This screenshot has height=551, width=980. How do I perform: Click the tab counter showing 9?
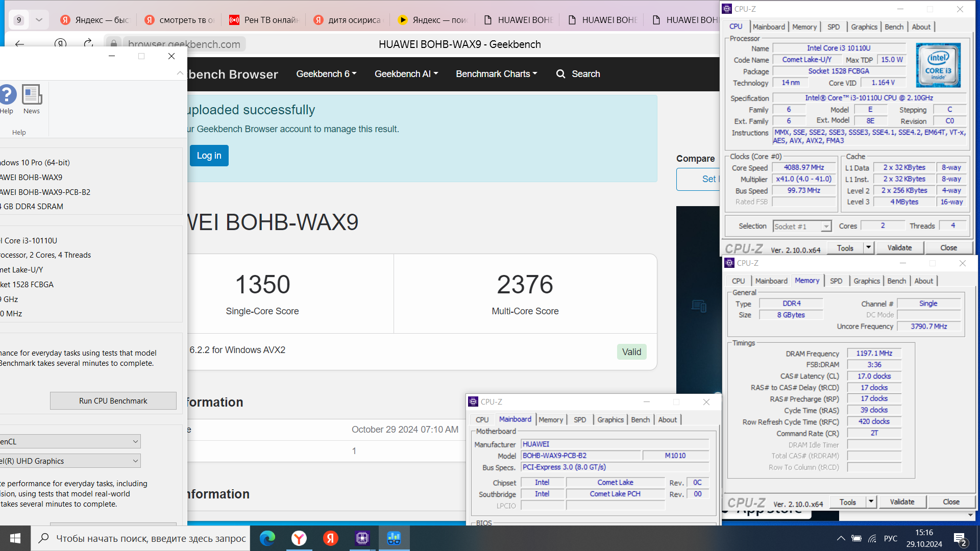[x=19, y=20]
